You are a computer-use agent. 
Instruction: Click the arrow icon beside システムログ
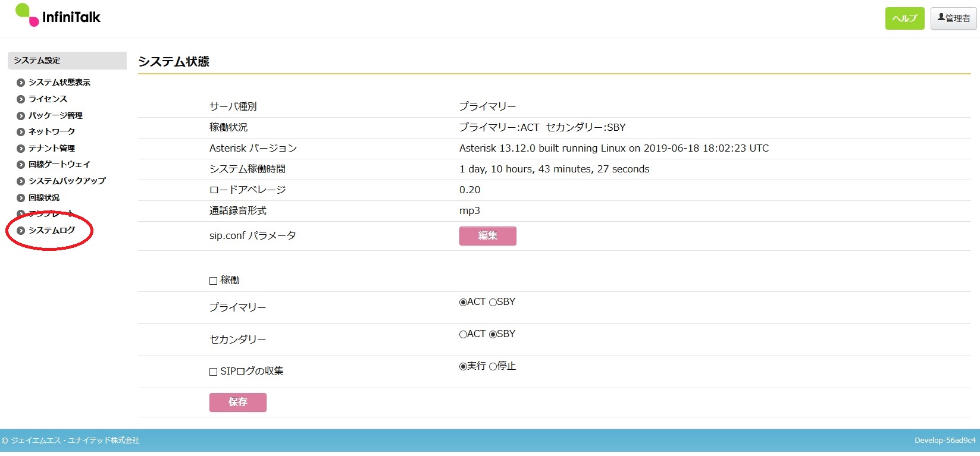pyautogui.click(x=21, y=231)
